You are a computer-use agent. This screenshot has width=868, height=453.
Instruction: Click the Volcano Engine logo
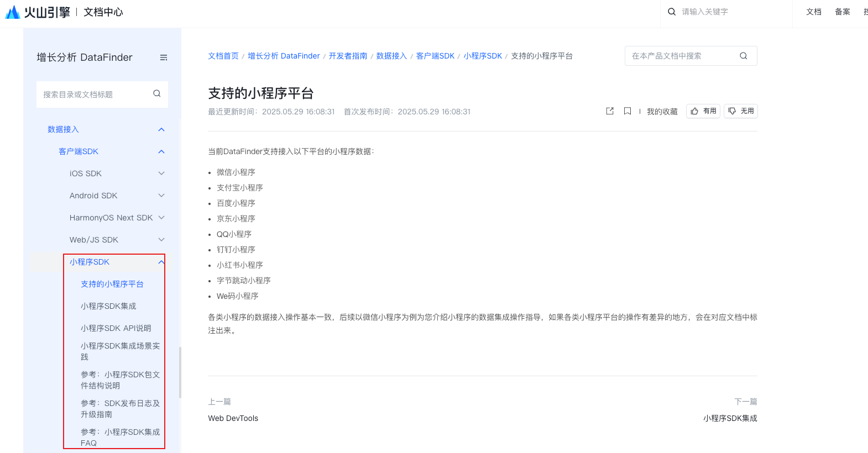(38, 12)
